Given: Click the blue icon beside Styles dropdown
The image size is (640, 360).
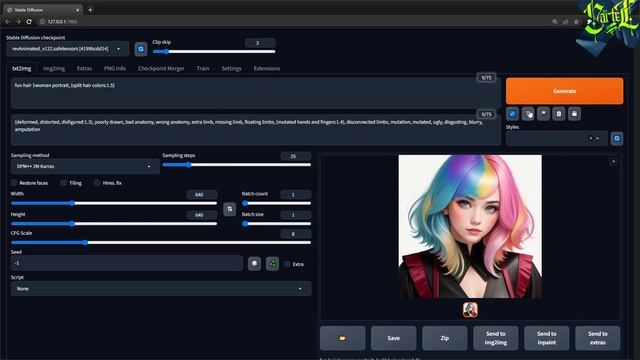Looking at the screenshot, I should [x=617, y=138].
